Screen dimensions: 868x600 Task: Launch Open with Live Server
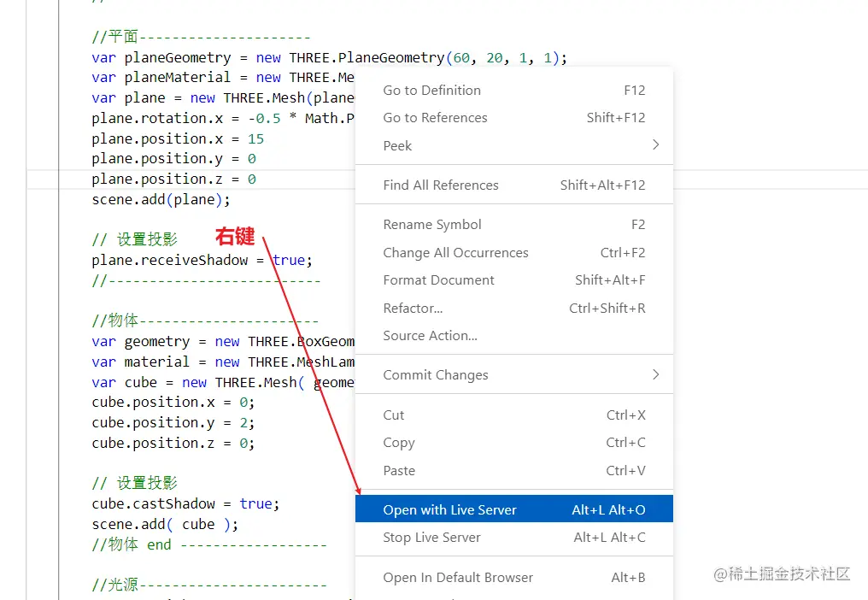point(513,509)
